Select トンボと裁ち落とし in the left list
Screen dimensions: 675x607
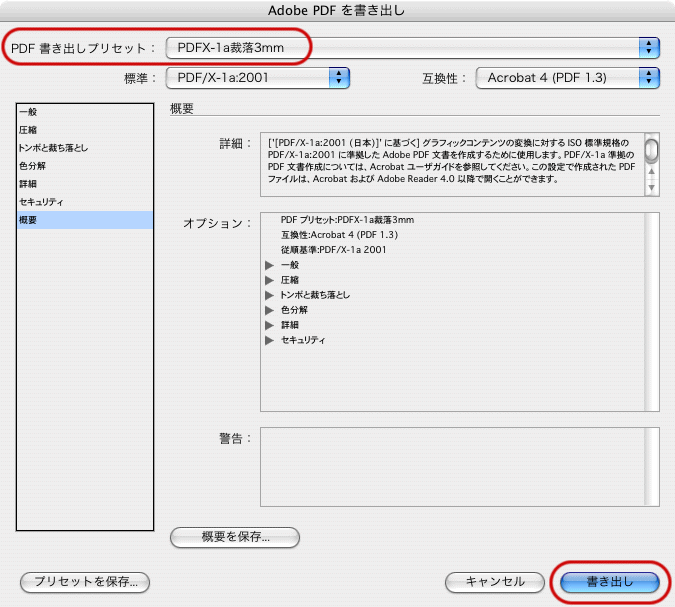point(85,148)
